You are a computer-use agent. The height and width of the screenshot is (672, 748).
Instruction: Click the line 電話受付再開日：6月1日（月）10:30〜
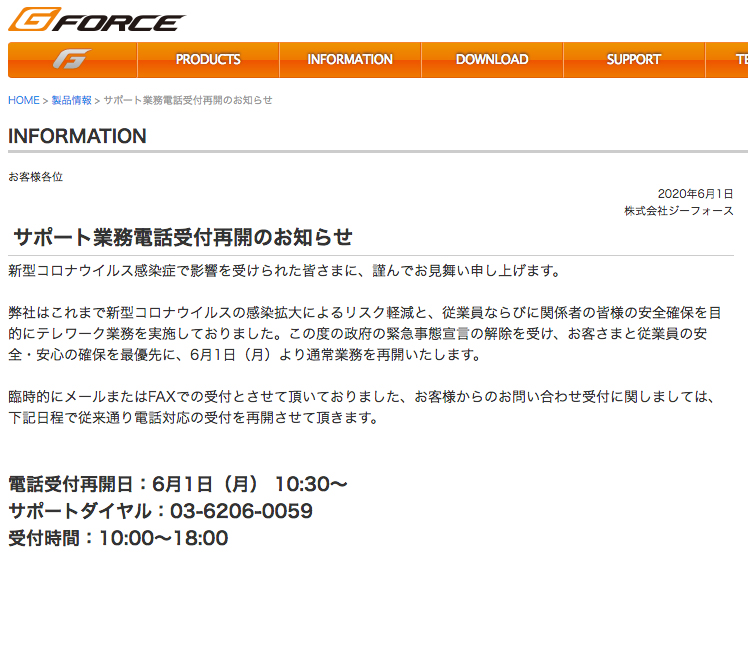[178, 484]
